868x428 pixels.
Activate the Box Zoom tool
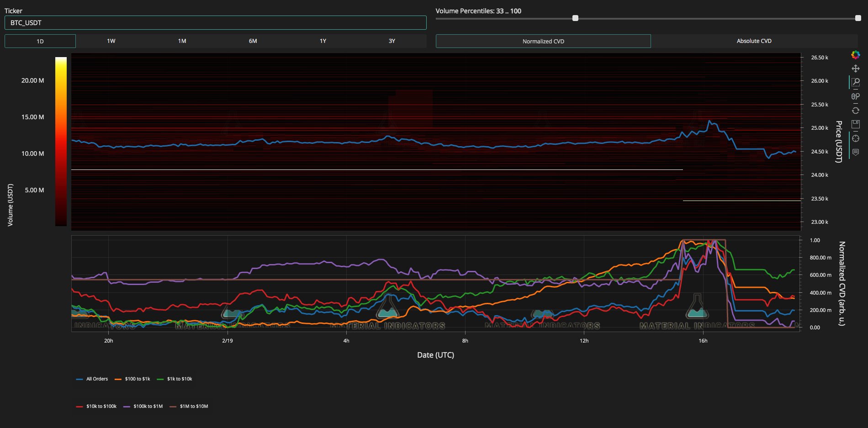coord(856,82)
